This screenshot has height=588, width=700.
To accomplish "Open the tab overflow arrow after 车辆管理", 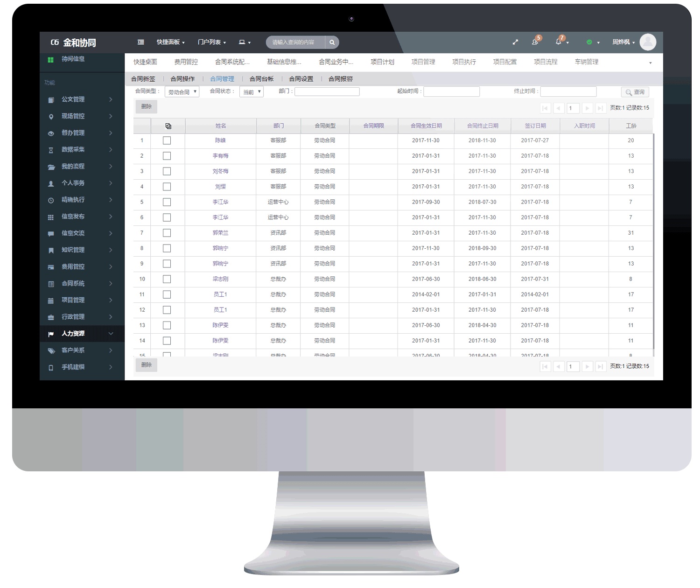I will click(650, 63).
